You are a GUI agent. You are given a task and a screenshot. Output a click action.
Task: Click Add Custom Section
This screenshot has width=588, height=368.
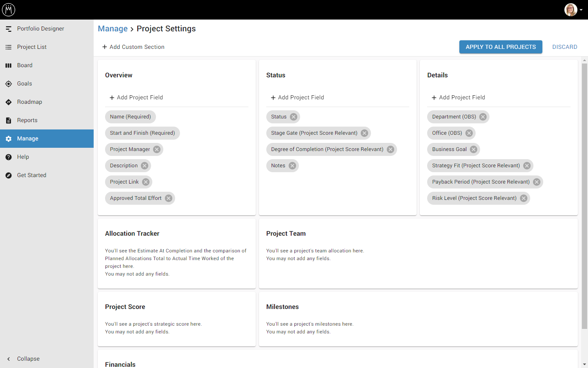(133, 47)
